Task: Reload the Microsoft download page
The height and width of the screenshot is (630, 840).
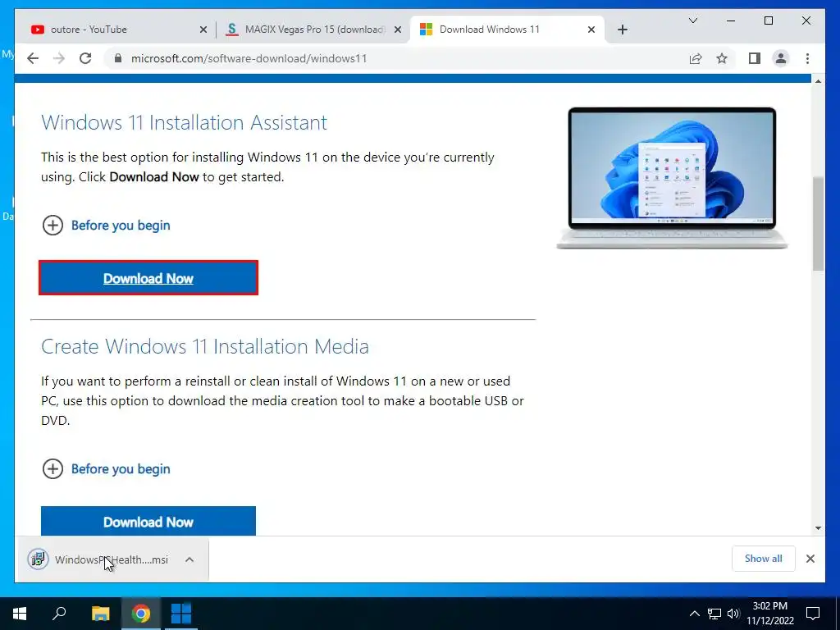Action: tap(85, 58)
